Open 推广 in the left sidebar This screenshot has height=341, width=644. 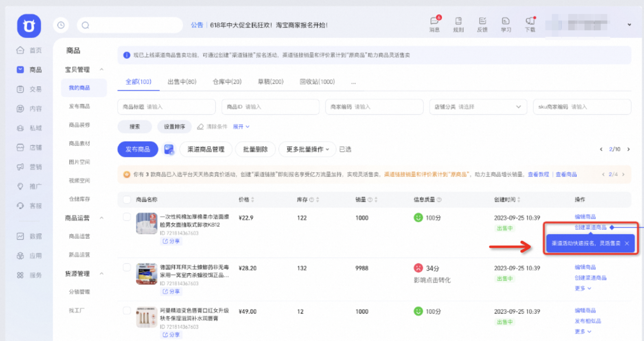point(29,186)
